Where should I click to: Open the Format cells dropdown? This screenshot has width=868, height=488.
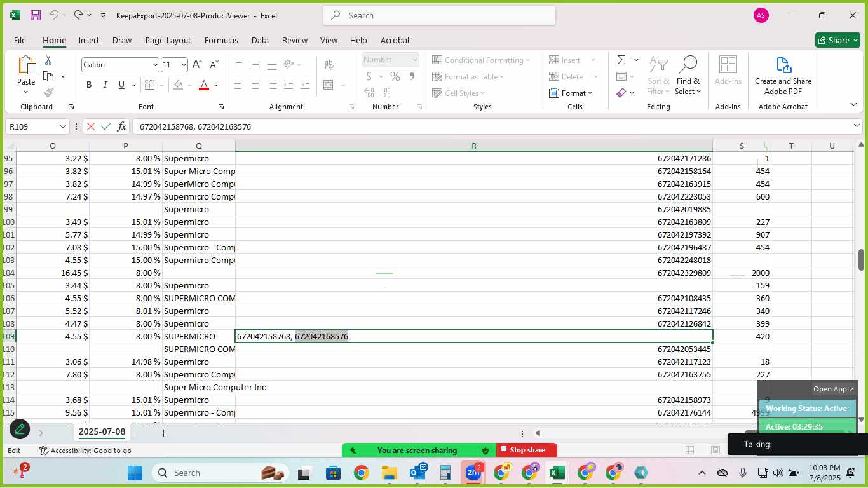point(571,93)
